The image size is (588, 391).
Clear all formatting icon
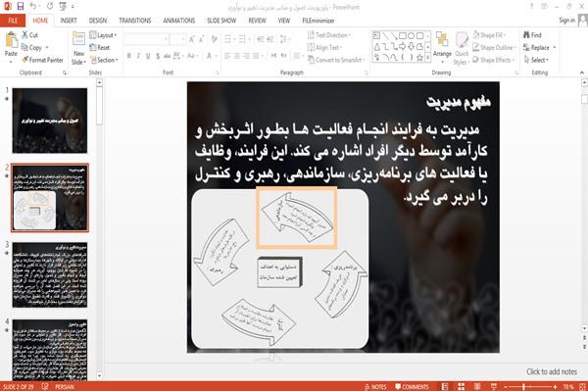point(214,39)
